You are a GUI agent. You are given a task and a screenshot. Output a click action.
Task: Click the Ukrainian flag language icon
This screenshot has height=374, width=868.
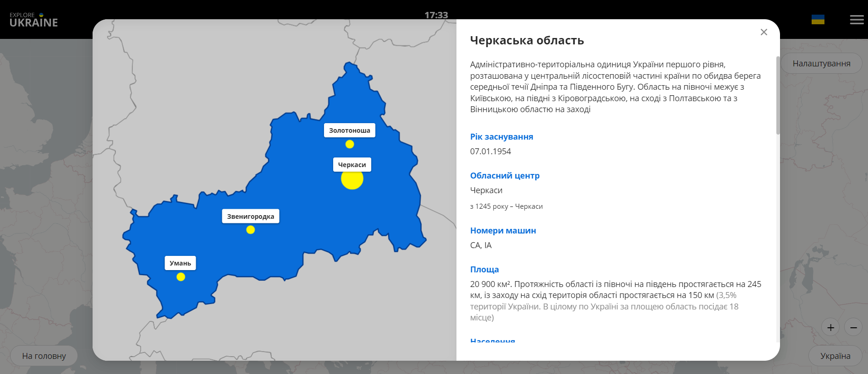(818, 20)
